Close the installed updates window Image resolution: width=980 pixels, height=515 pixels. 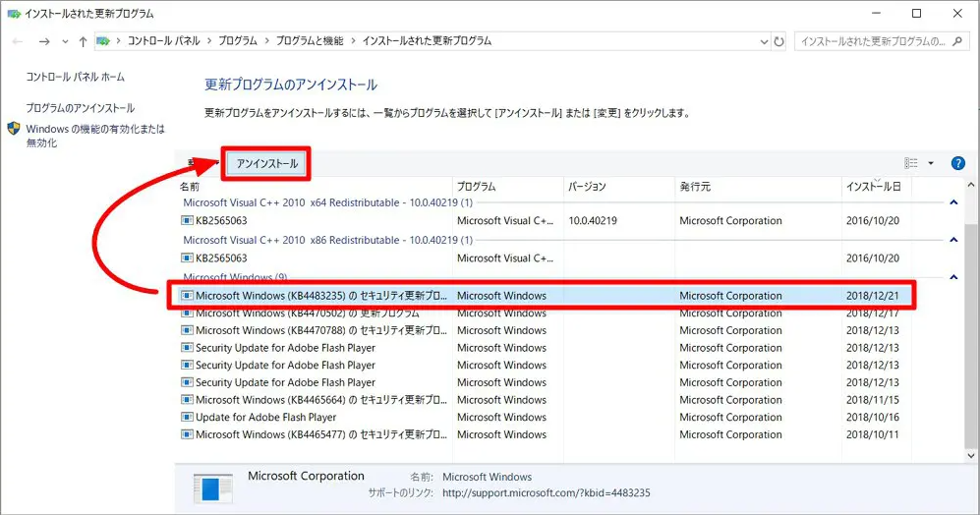pyautogui.click(x=957, y=13)
